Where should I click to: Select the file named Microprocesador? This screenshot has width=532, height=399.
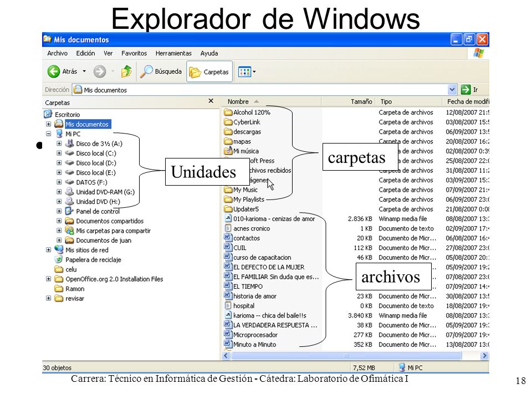(x=255, y=335)
